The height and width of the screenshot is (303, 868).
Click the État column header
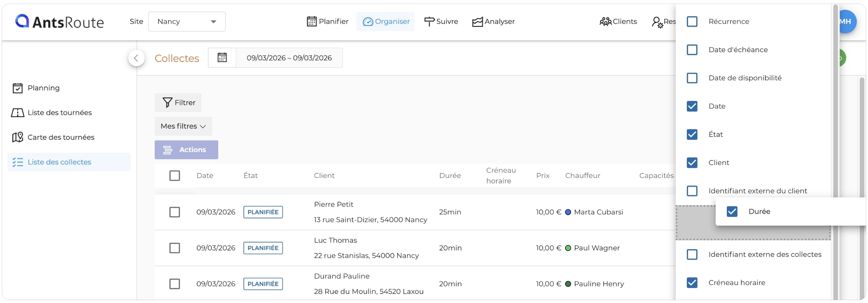(x=251, y=175)
